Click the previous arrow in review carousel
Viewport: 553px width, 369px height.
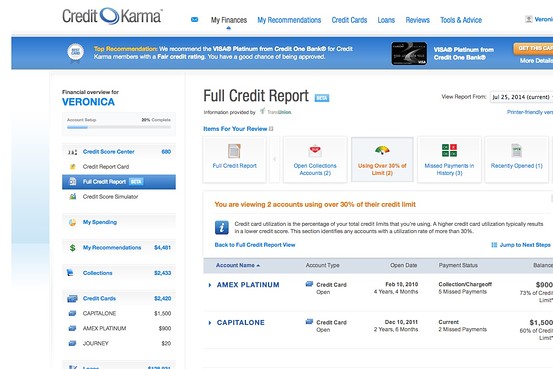tap(274, 159)
